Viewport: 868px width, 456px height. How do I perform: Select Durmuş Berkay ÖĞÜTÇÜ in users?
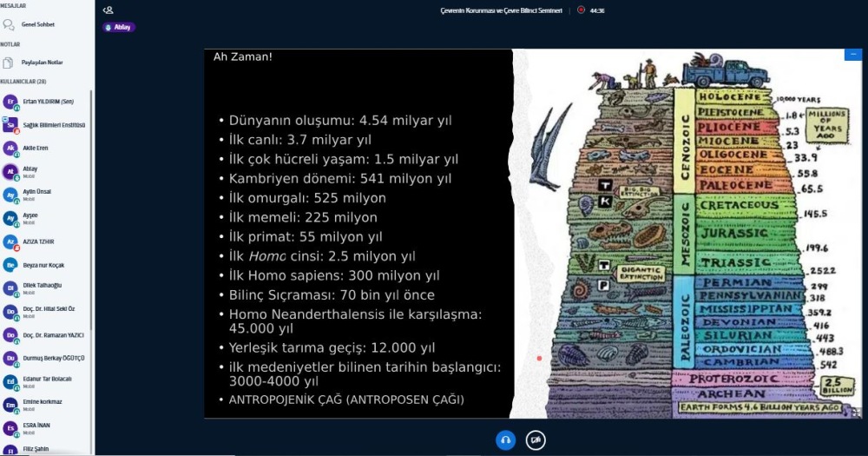click(45, 359)
